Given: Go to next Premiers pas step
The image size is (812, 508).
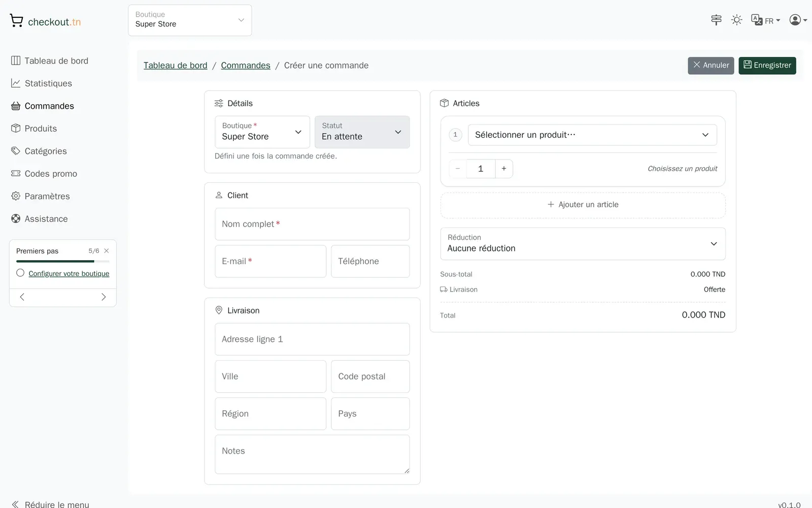Looking at the screenshot, I should [x=104, y=297].
